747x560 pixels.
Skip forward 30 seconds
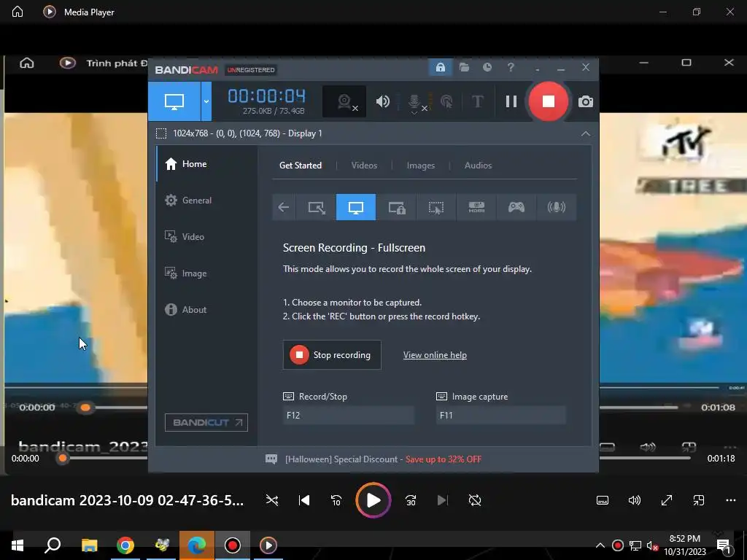click(411, 500)
